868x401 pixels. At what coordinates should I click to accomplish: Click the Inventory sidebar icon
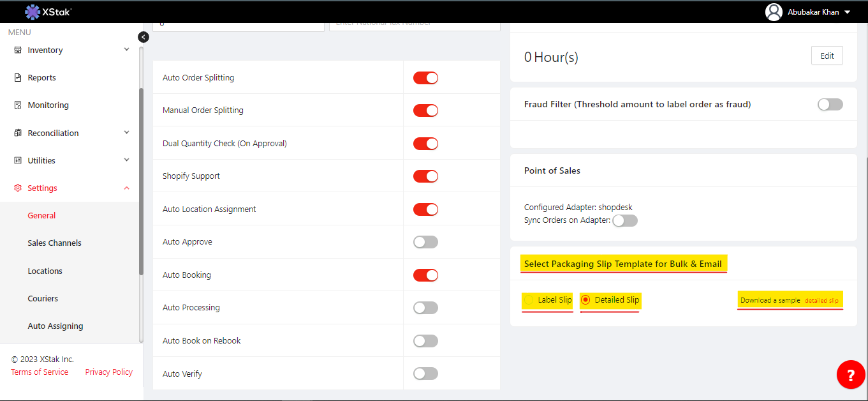[x=18, y=50]
